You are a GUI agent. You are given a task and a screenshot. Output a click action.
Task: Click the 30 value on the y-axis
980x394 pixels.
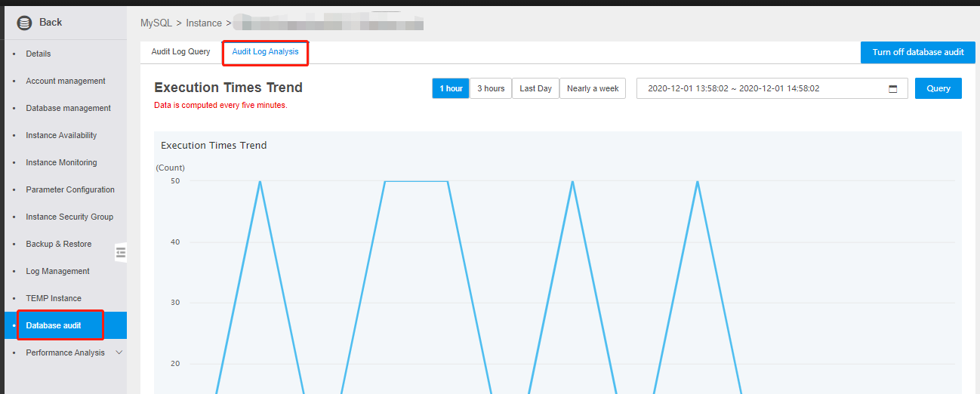click(x=175, y=303)
